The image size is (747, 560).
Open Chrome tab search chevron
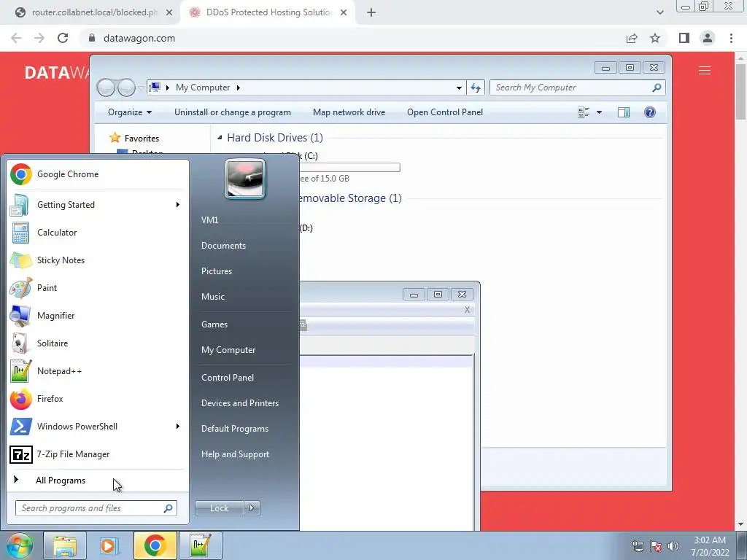(659, 12)
